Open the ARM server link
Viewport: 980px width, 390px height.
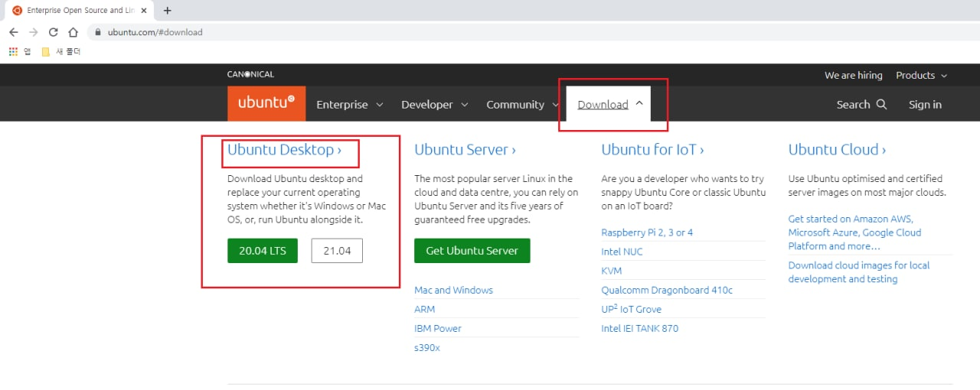click(424, 309)
